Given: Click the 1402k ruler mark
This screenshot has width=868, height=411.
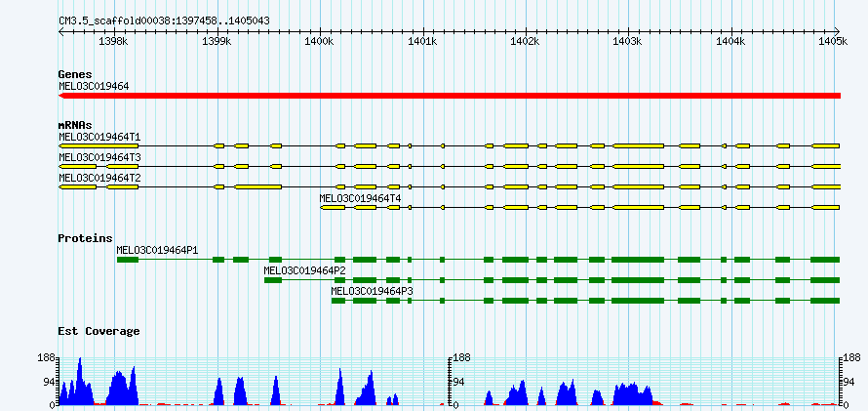Looking at the screenshot, I should tap(526, 41).
